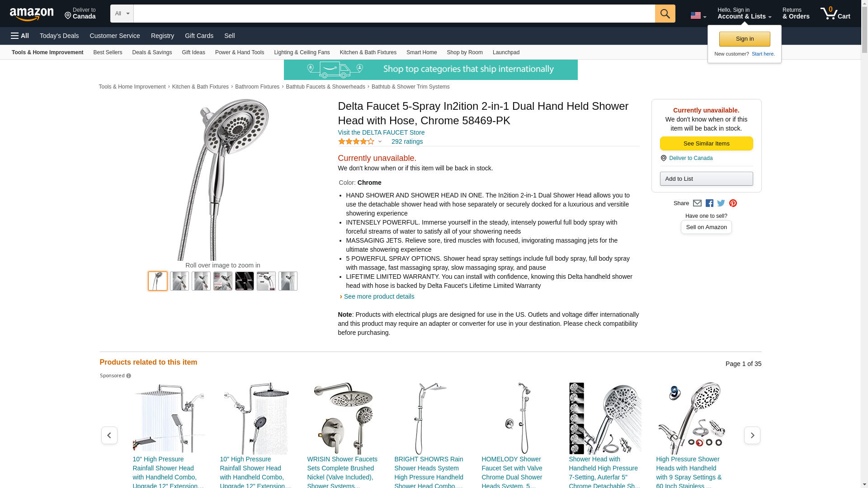This screenshot has height=488, width=868.
Task: Advance related products carousel to next page
Action: tap(752, 435)
